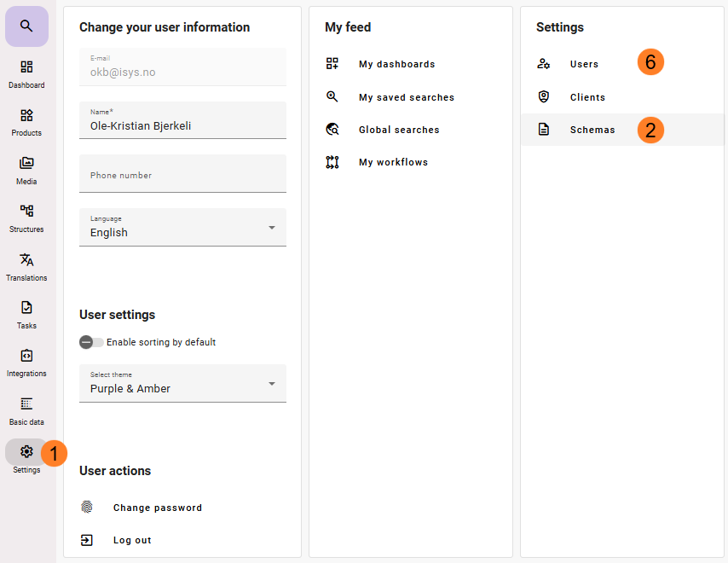This screenshot has width=728, height=563.
Task: Focus the Phone number input field
Action: click(x=182, y=173)
